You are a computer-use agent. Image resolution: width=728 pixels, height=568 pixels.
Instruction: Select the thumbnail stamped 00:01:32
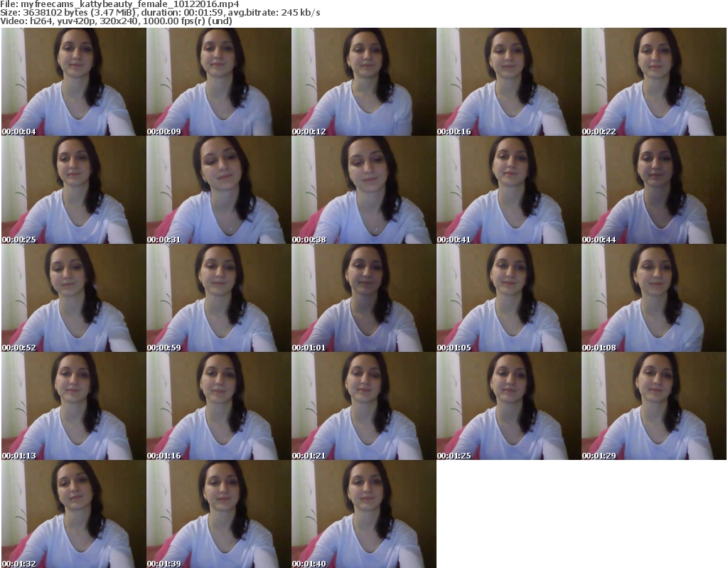pyautogui.click(x=74, y=514)
